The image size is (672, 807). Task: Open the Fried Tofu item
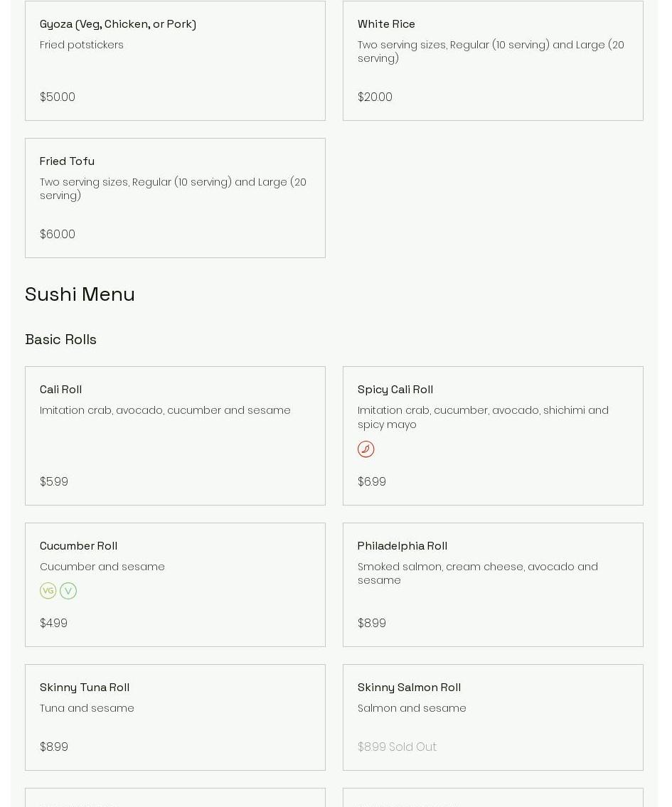175,198
